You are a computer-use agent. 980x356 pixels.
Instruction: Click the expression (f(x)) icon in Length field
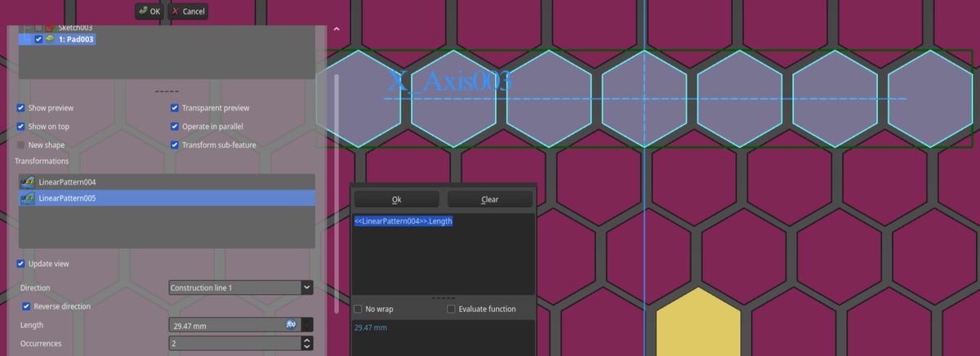point(291,324)
